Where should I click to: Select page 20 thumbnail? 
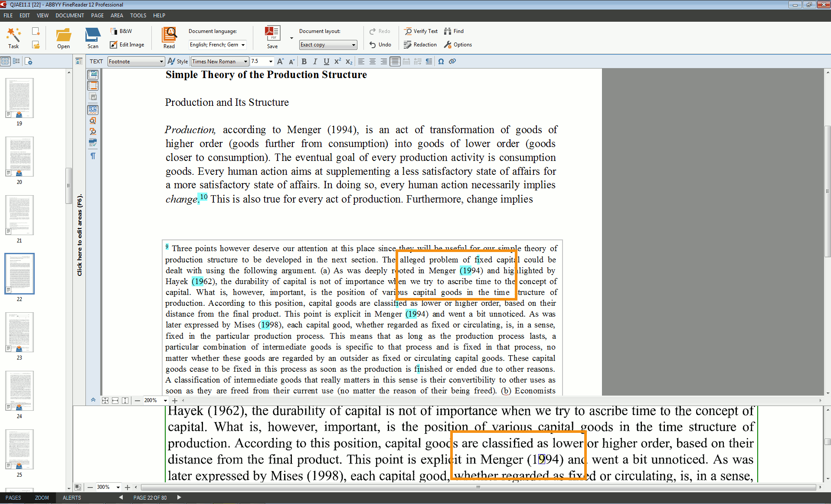coord(20,157)
